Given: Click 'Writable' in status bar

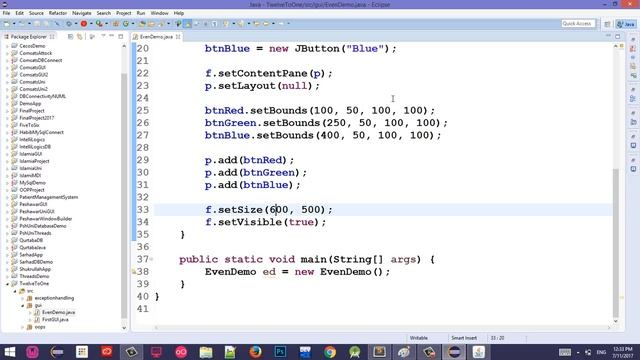Looking at the screenshot, I should point(418,338).
